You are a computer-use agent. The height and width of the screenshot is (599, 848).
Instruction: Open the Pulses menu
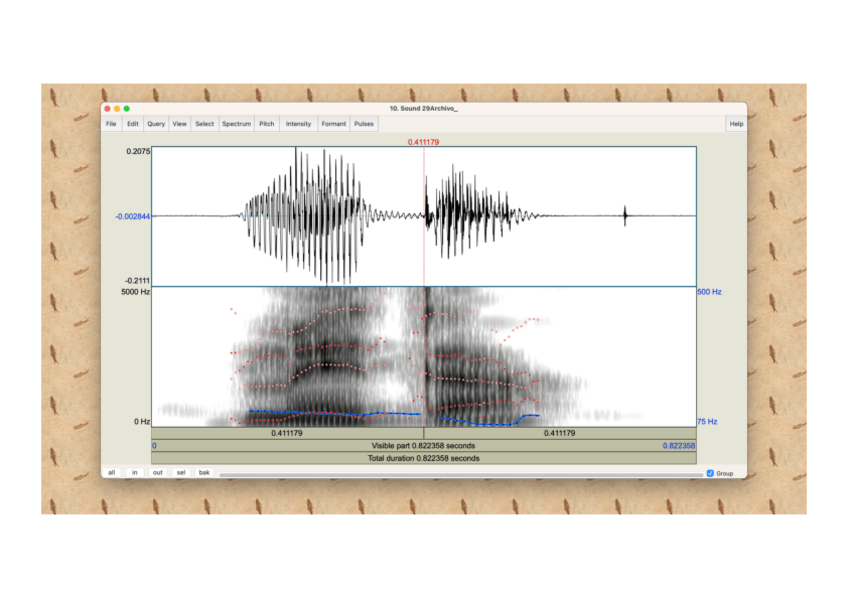[x=364, y=124]
